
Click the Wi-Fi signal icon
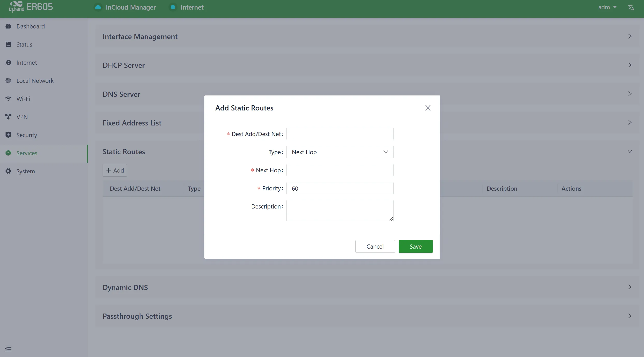(8, 99)
